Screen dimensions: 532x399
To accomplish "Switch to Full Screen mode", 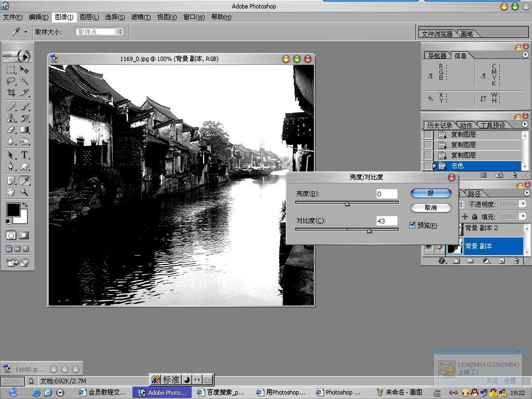I will pyautogui.click(x=25, y=249).
